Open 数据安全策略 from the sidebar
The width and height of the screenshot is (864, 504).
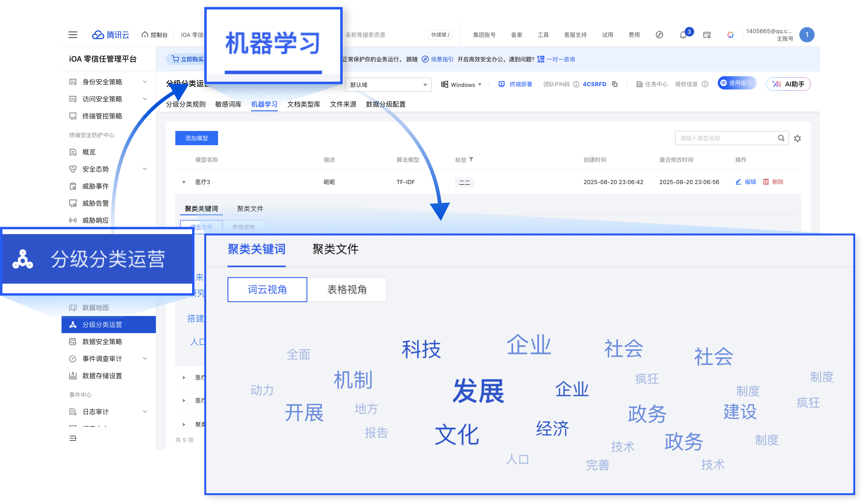[102, 341]
